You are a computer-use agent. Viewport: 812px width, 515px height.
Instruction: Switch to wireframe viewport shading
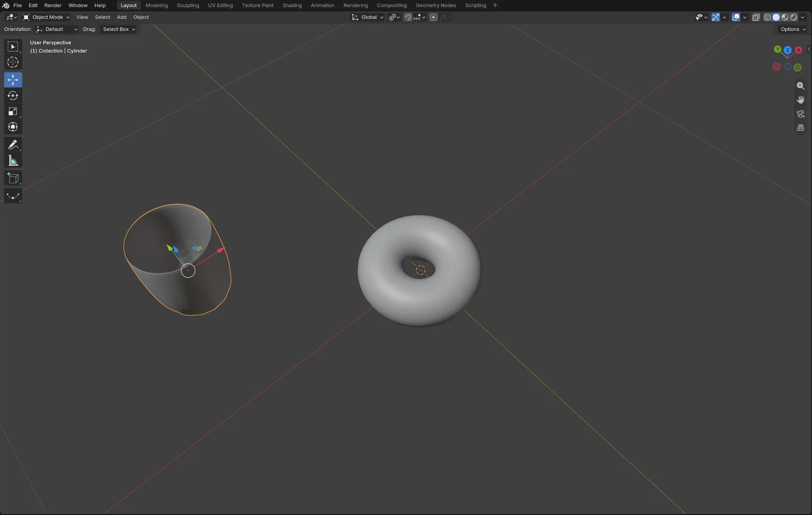point(767,17)
